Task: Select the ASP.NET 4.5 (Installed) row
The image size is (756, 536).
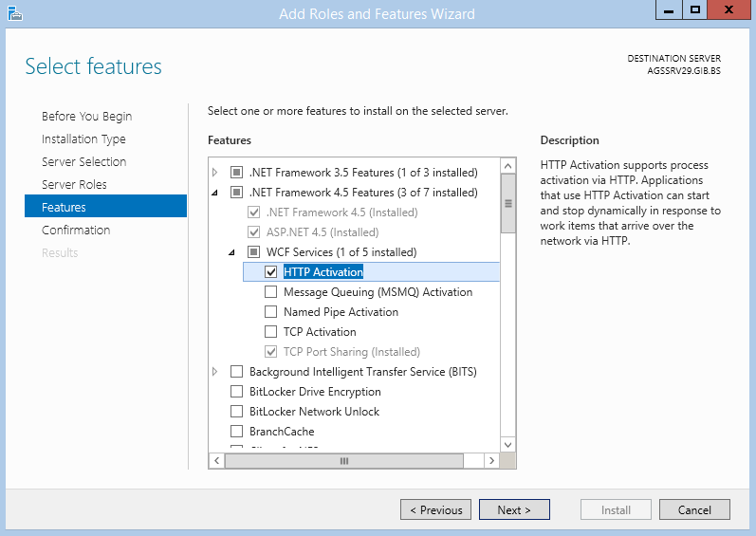Action: (323, 232)
